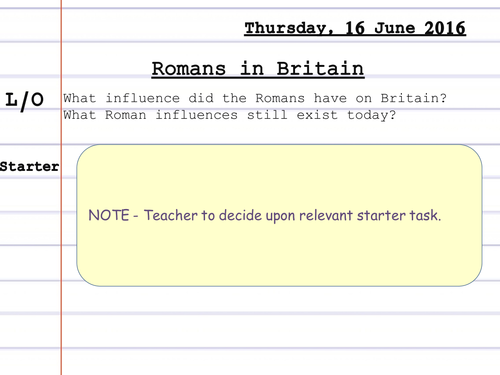Select the line 'What influence did the Romans have'
This screenshot has height=375, width=500.
[255, 98]
